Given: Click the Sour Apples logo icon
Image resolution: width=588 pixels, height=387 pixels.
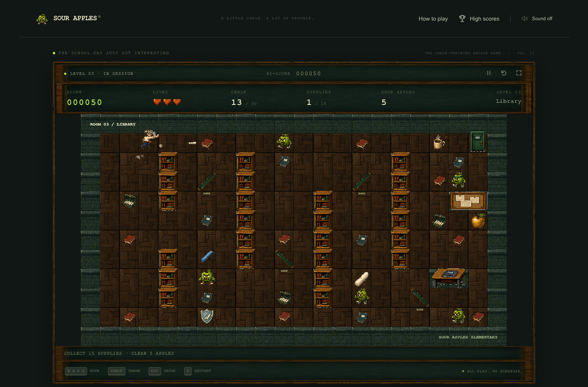Looking at the screenshot, I should 42,18.
